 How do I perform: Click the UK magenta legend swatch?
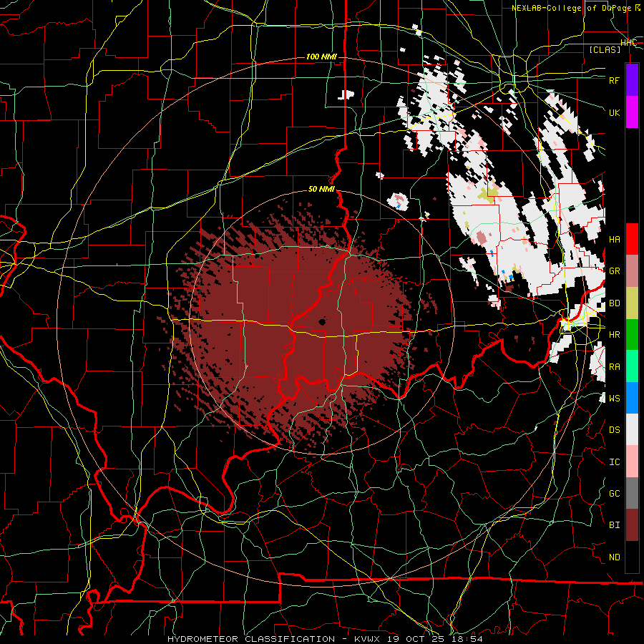[632, 112]
